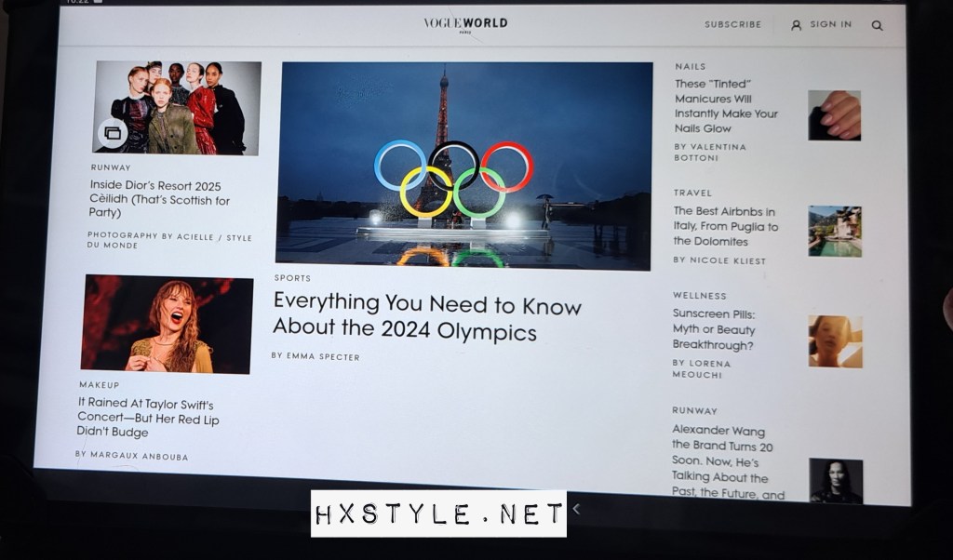Click the Vogue World logo
Screen dimensions: 953x560
pyautogui.click(x=465, y=24)
